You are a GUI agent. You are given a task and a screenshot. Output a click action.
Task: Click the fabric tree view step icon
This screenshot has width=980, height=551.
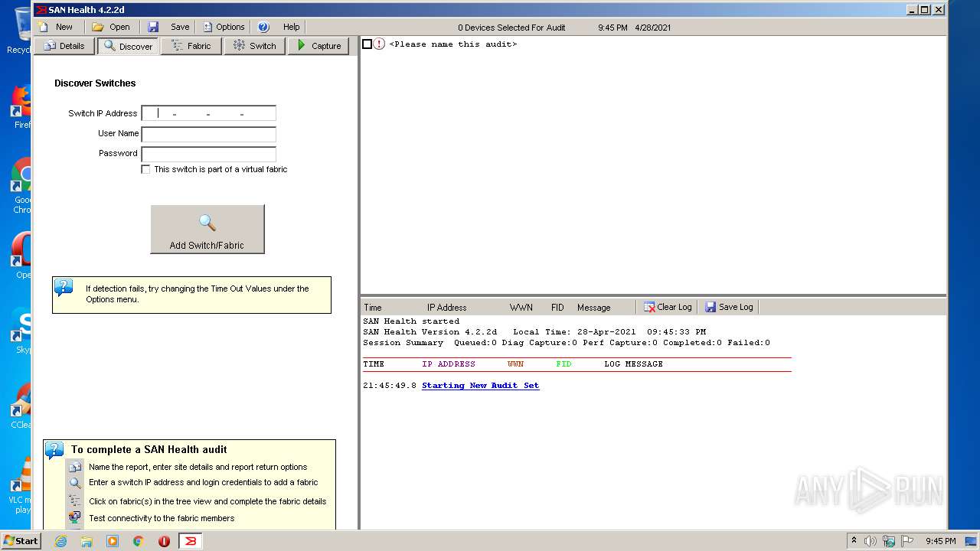tap(74, 500)
